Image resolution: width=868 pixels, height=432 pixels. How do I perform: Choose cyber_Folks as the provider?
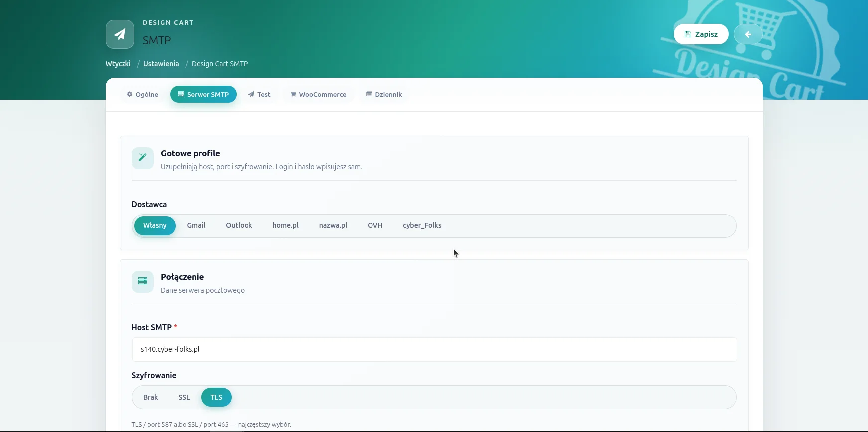tap(422, 225)
